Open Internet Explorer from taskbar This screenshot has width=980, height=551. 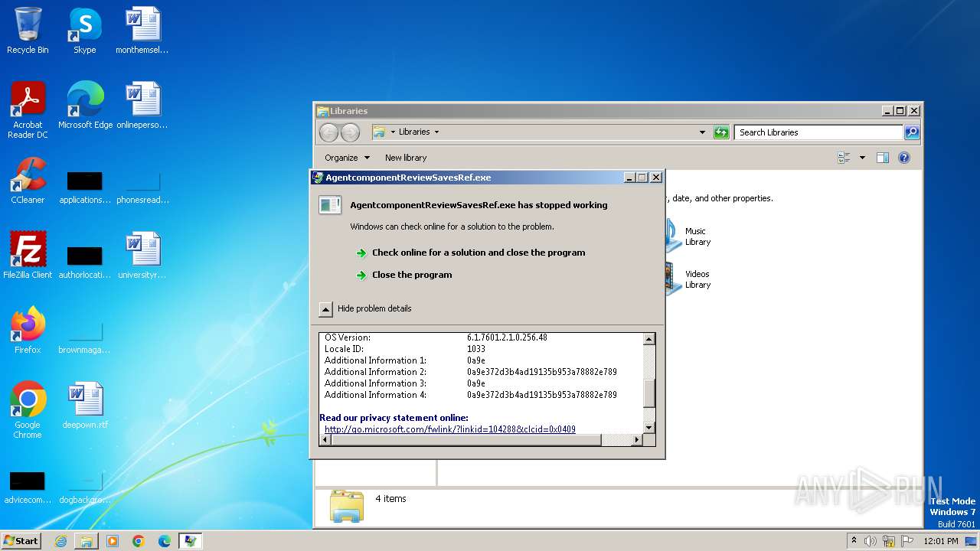point(60,541)
